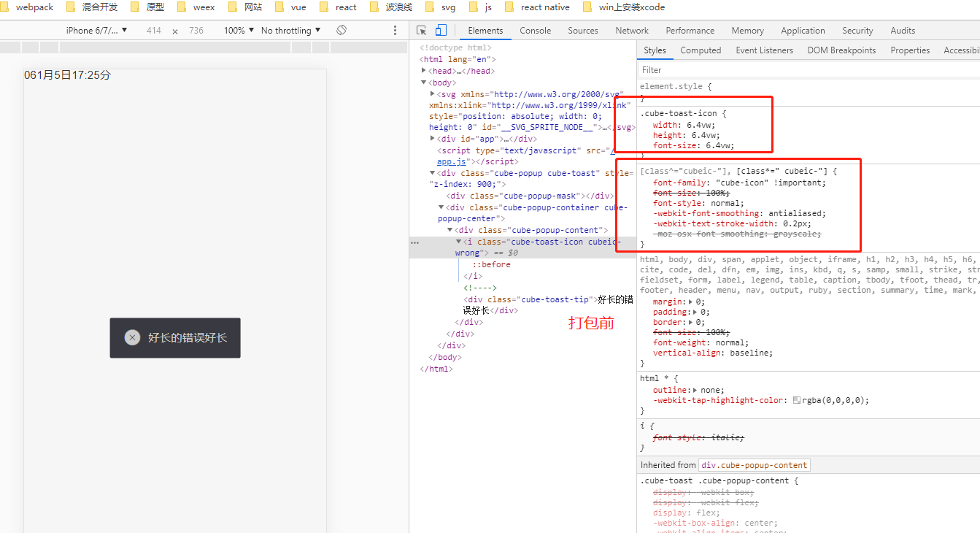The height and width of the screenshot is (533, 980).
Task: Open the iPhone 6/7 device dropdown
Action: point(96,31)
